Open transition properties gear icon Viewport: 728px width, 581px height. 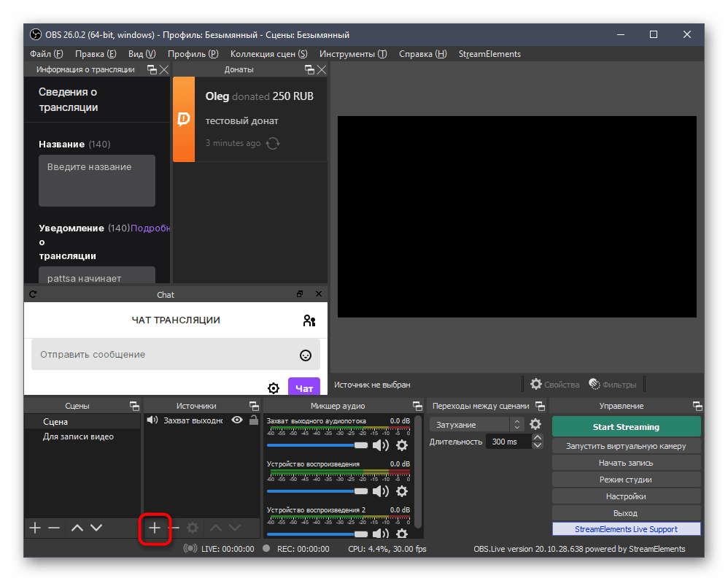(535, 424)
